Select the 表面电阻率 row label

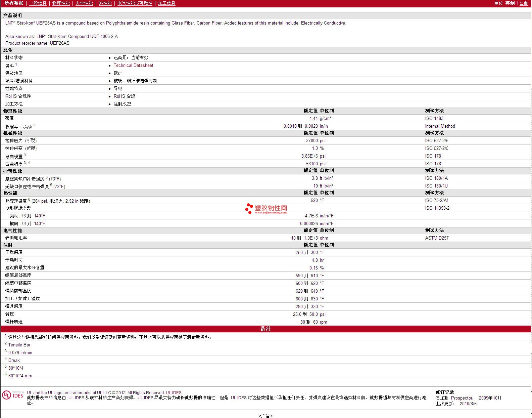click(x=16, y=238)
